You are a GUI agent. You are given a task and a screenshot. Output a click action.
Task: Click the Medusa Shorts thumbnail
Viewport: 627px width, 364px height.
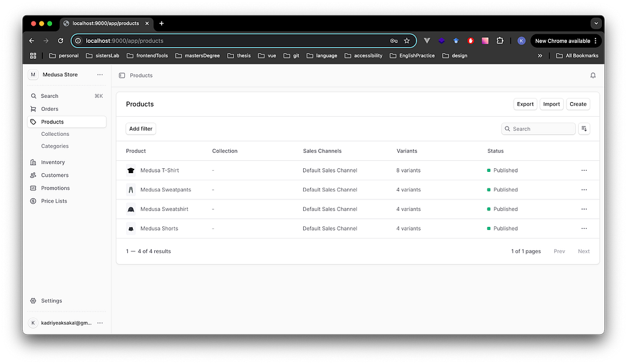(x=131, y=229)
